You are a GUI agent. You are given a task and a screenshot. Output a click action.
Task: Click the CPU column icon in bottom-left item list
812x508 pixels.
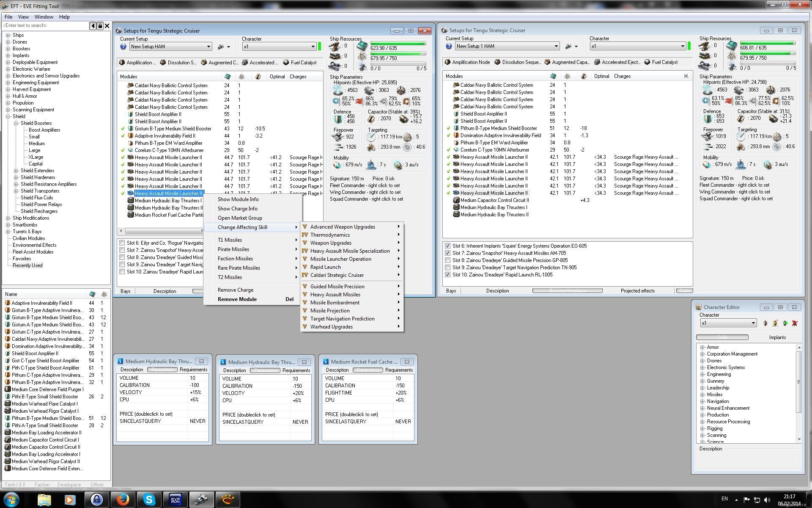coord(92,294)
